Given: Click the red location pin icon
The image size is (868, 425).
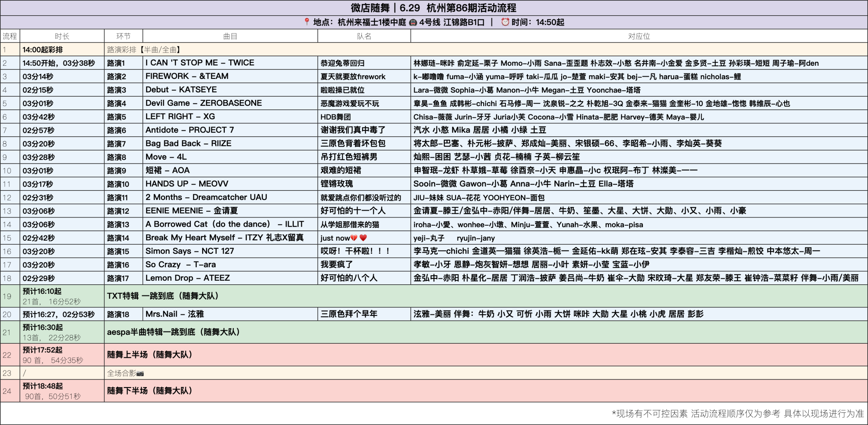Looking at the screenshot, I should [307, 22].
